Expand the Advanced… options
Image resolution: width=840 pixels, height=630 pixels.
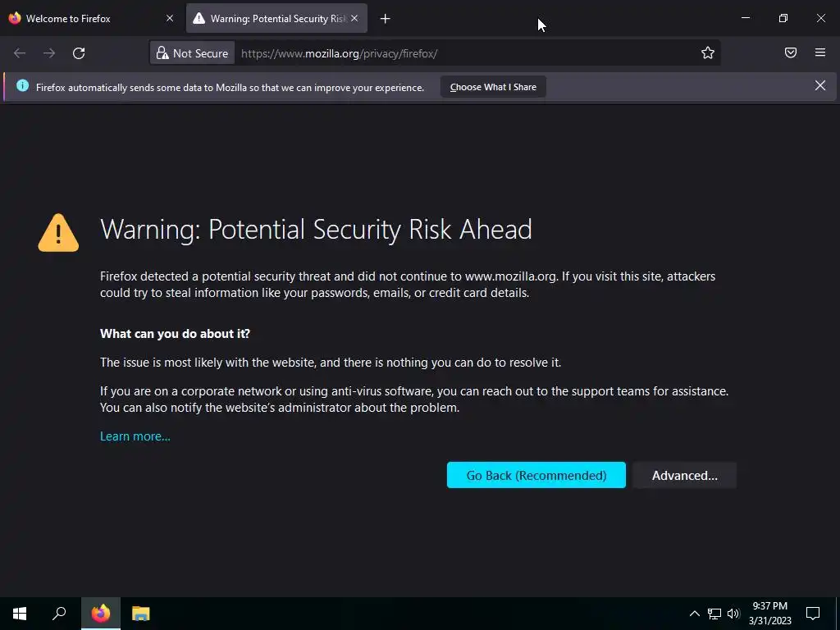[685, 475]
